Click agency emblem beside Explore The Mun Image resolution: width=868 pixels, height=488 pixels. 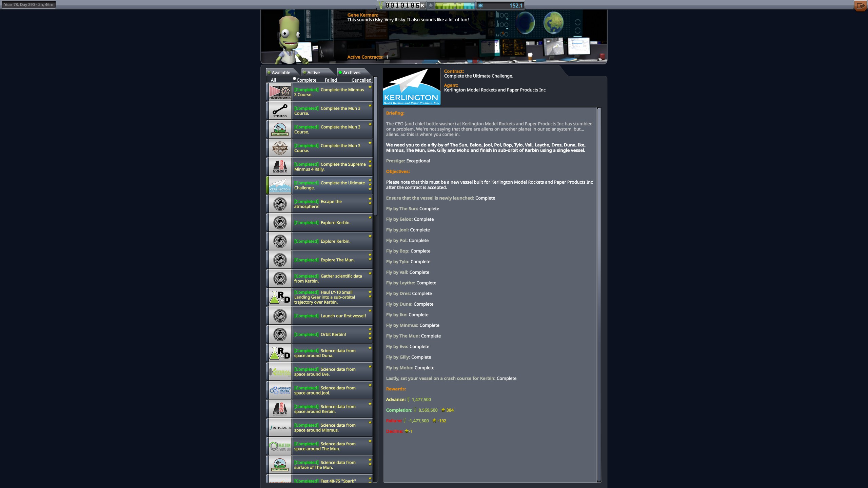(x=280, y=260)
